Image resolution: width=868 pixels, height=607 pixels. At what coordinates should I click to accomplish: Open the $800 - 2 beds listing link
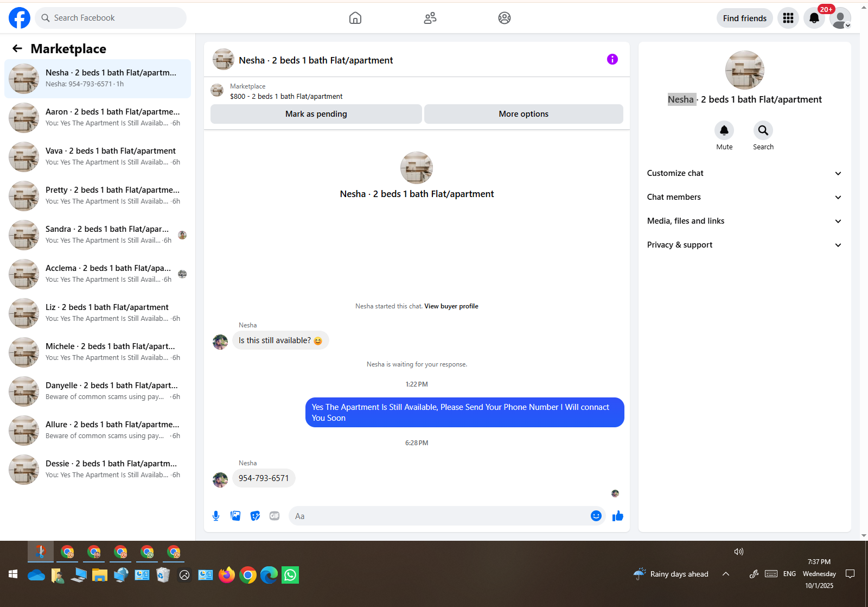[286, 97]
